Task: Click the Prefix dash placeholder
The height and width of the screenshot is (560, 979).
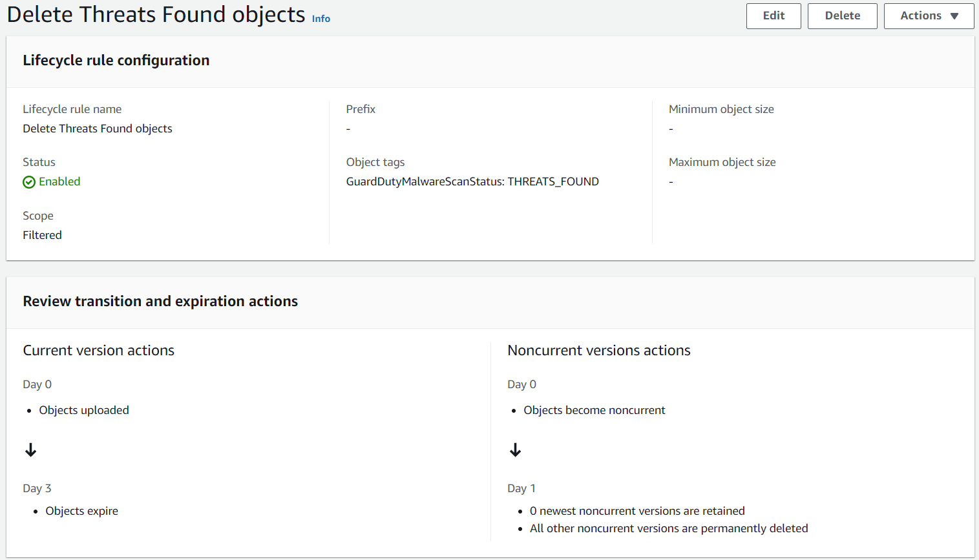Action: (x=348, y=129)
